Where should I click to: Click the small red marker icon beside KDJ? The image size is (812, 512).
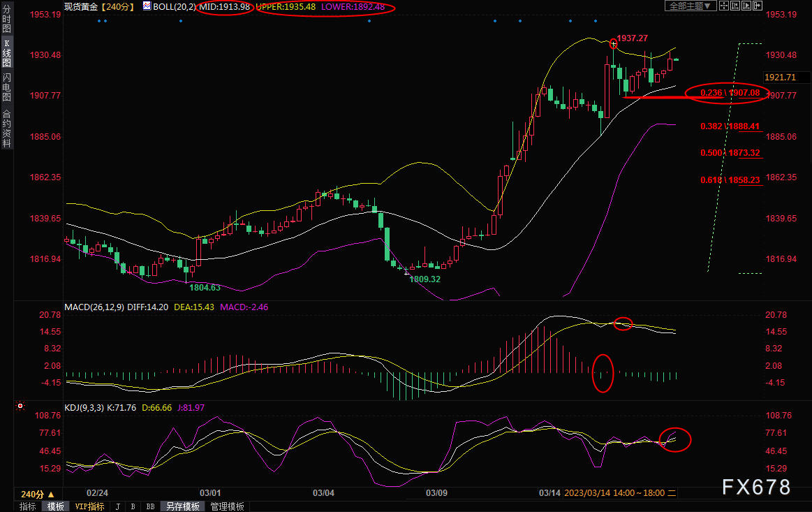[x=20, y=406]
